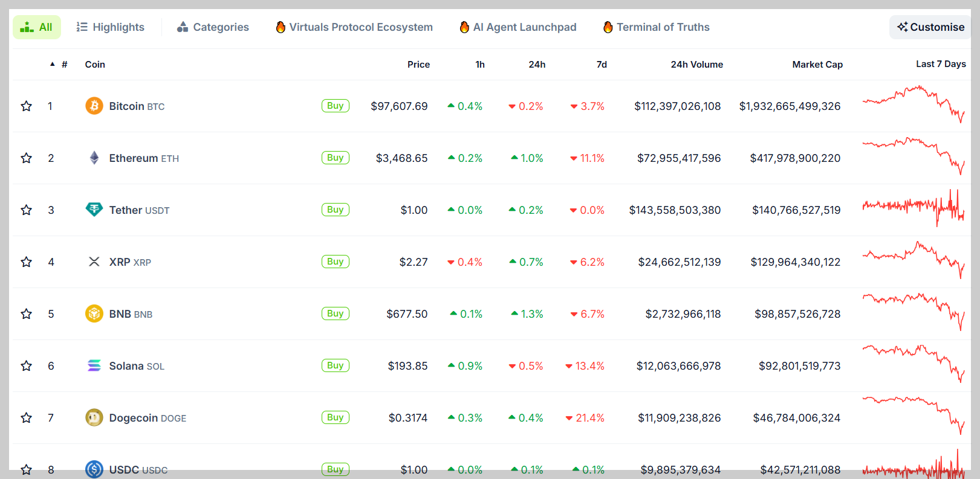View Solana's 7-day sparkline chart
The height and width of the screenshot is (479, 980).
913,364
